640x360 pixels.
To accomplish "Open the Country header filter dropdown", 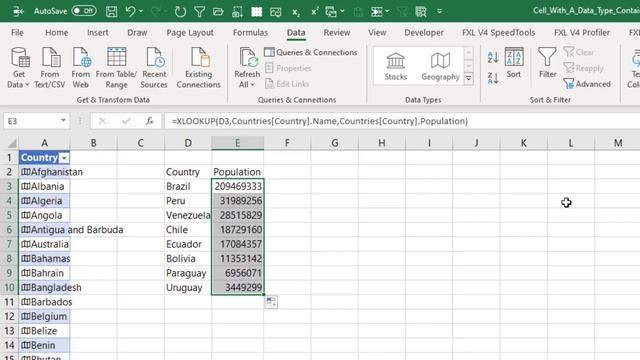I will coord(64,158).
